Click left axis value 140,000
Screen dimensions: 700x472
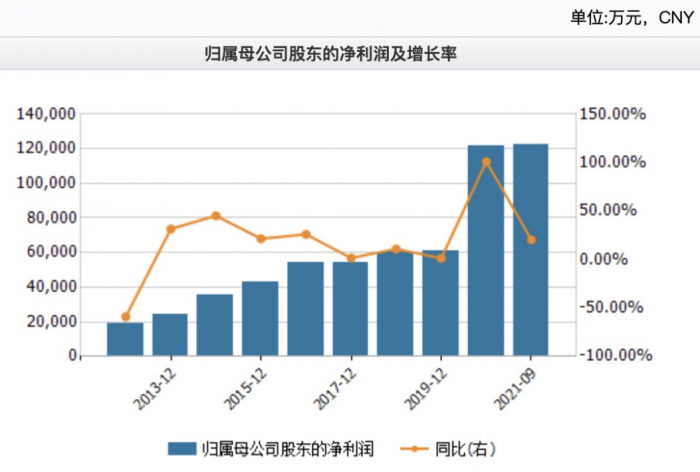tap(46, 114)
